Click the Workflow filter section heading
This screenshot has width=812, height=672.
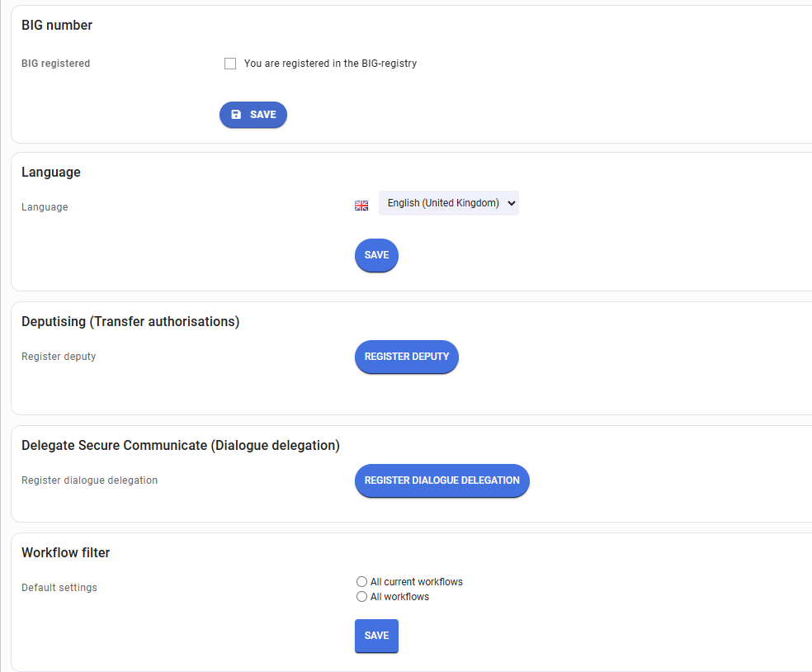tap(66, 553)
